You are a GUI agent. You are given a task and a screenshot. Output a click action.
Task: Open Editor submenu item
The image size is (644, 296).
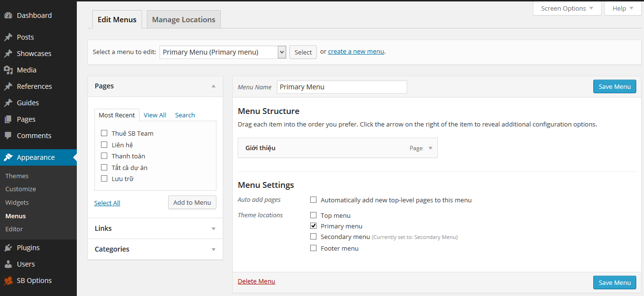(14, 229)
